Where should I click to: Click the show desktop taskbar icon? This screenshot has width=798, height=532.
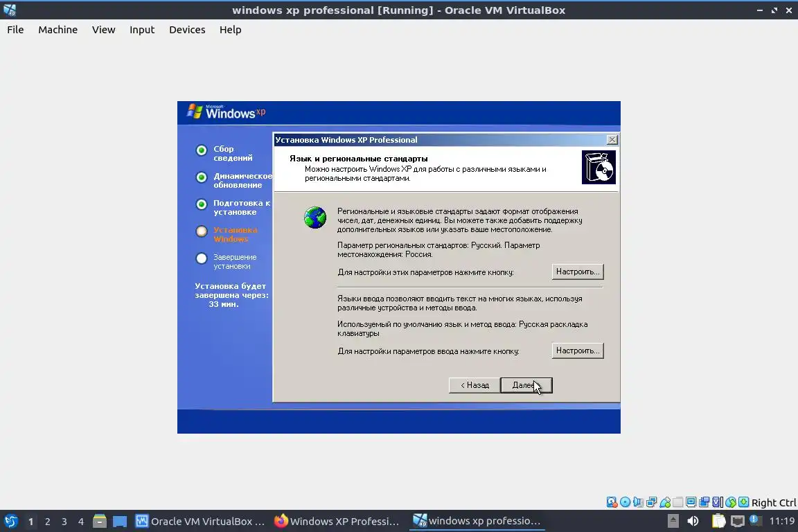point(120,522)
